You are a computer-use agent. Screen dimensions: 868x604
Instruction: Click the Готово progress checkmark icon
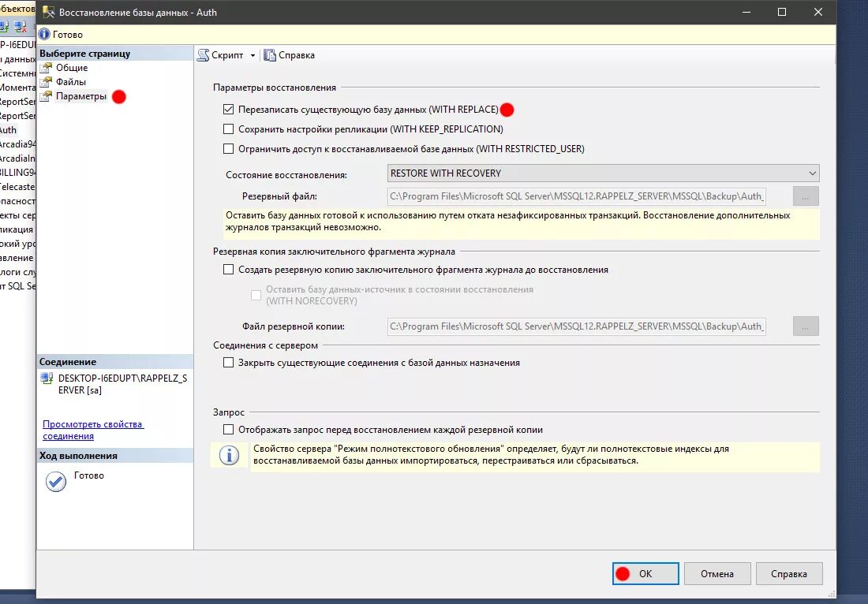(x=56, y=482)
